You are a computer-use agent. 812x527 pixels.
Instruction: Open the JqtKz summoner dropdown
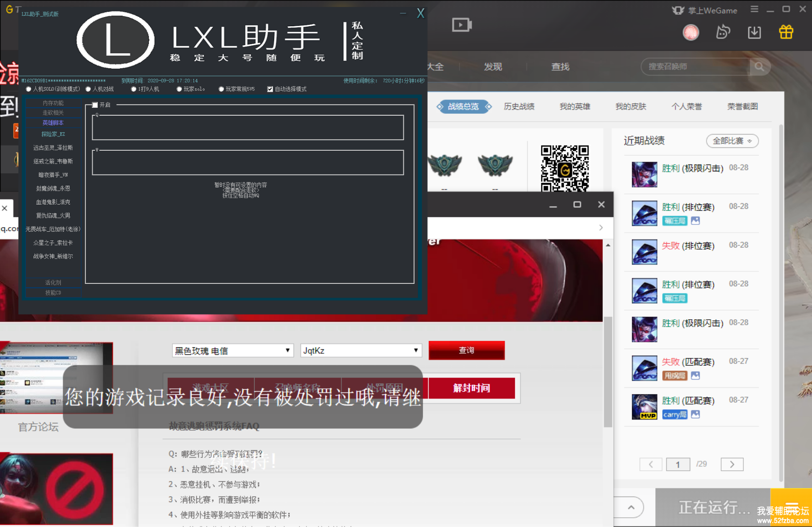click(x=360, y=351)
